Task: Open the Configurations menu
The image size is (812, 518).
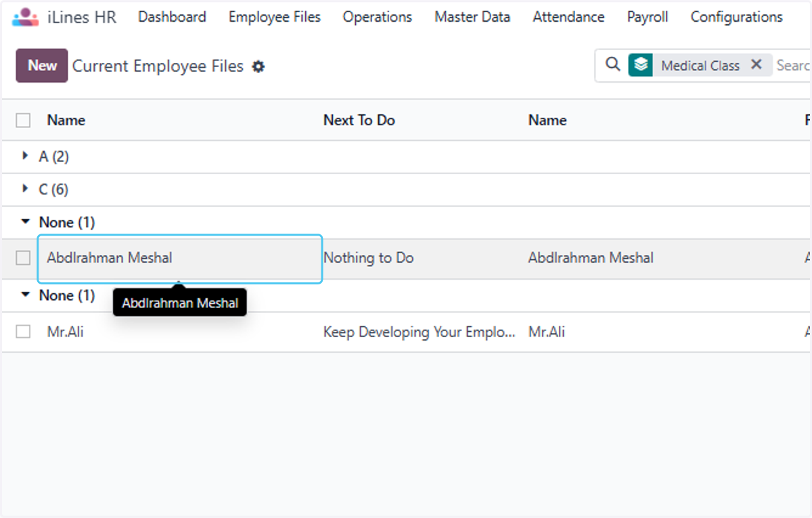Action: (x=736, y=17)
